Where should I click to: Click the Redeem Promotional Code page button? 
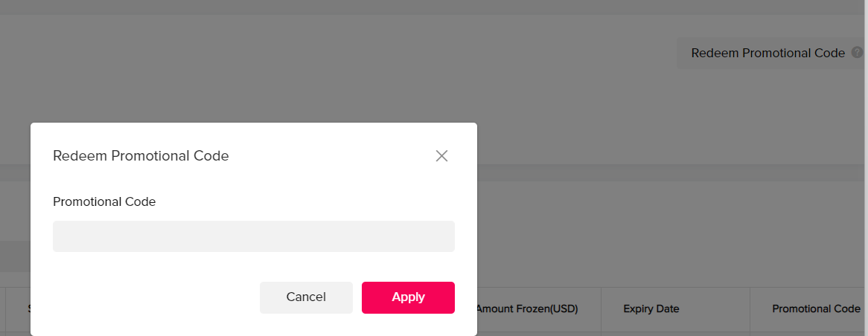pos(768,54)
